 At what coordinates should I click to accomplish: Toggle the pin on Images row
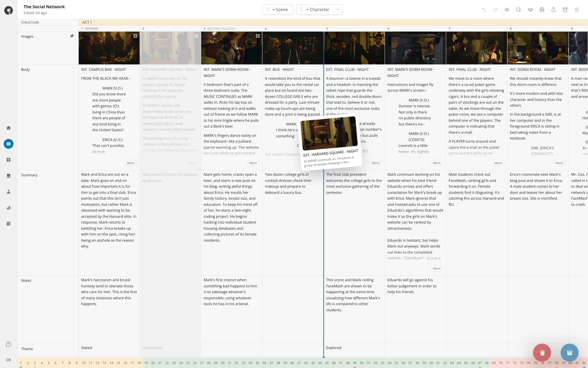(x=72, y=36)
